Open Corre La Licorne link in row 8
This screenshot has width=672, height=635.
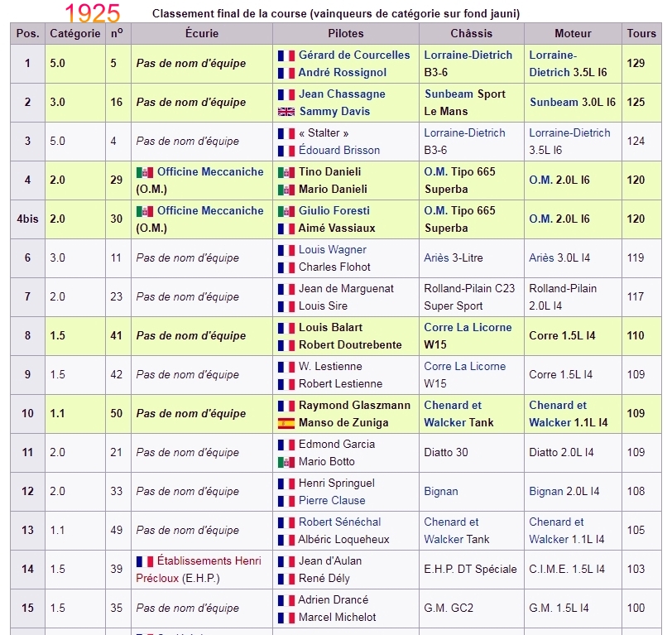(468, 328)
